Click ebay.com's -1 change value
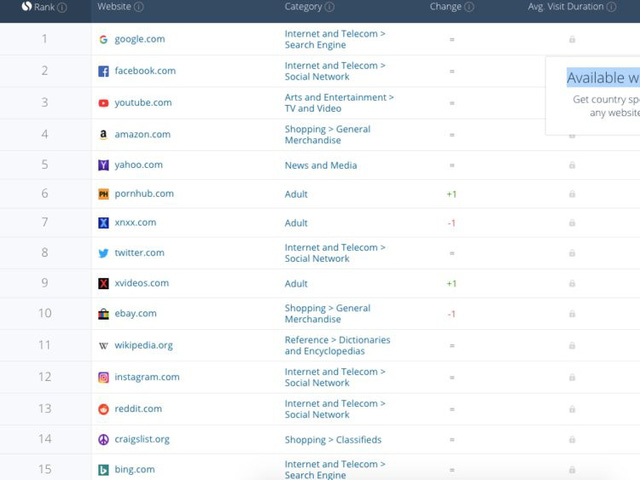This screenshot has width=640, height=480. point(451,314)
